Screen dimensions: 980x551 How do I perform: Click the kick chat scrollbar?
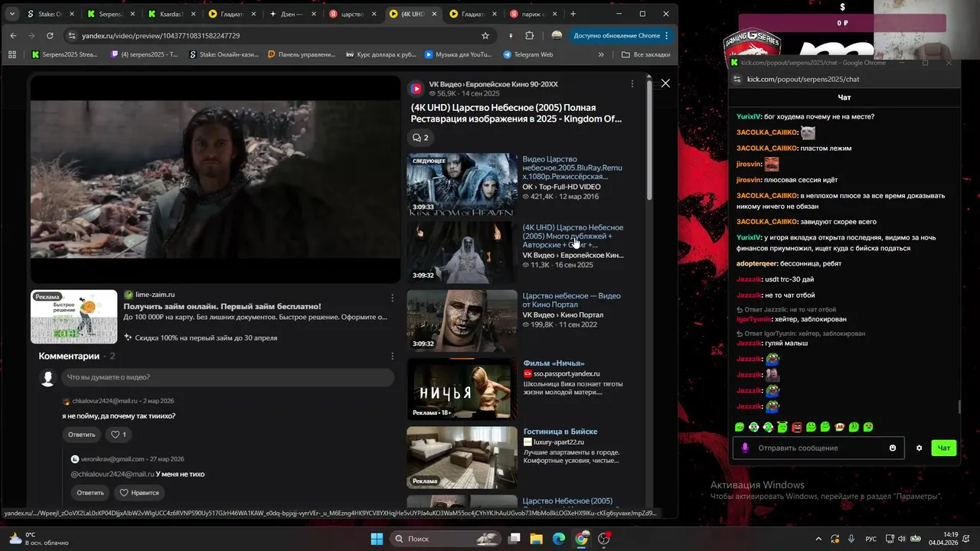tap(959, 407)
